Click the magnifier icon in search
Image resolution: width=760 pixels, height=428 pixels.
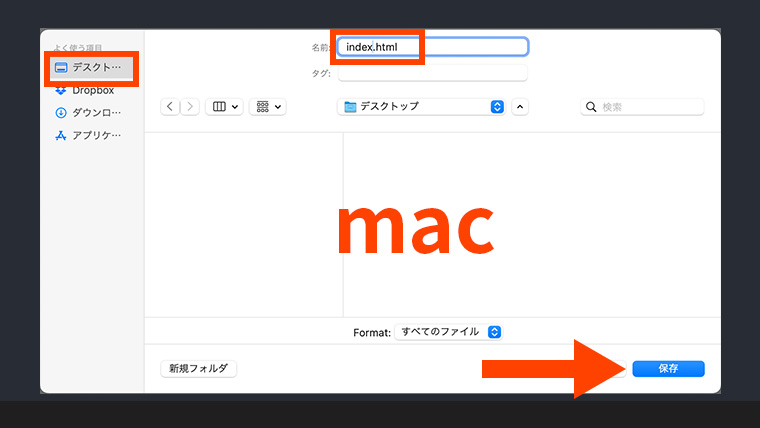591,106
